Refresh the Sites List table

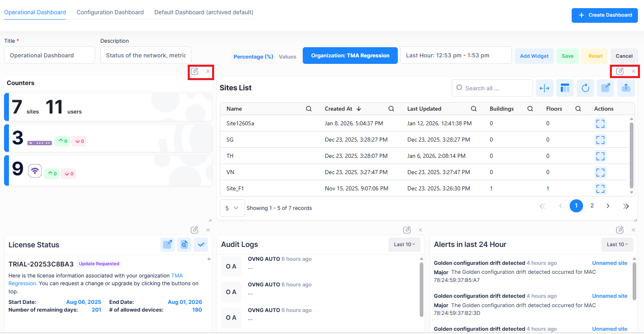click(x=585, y=88)
